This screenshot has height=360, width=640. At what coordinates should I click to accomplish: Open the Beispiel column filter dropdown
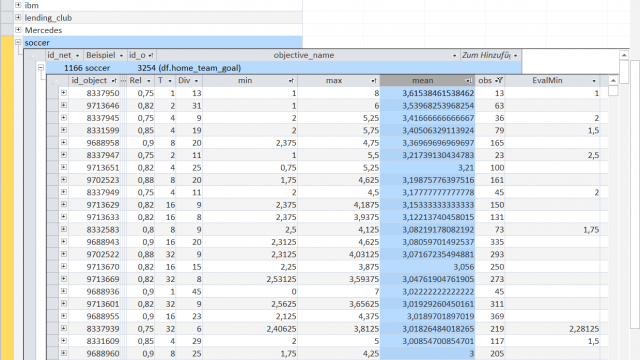pos(121,56)
